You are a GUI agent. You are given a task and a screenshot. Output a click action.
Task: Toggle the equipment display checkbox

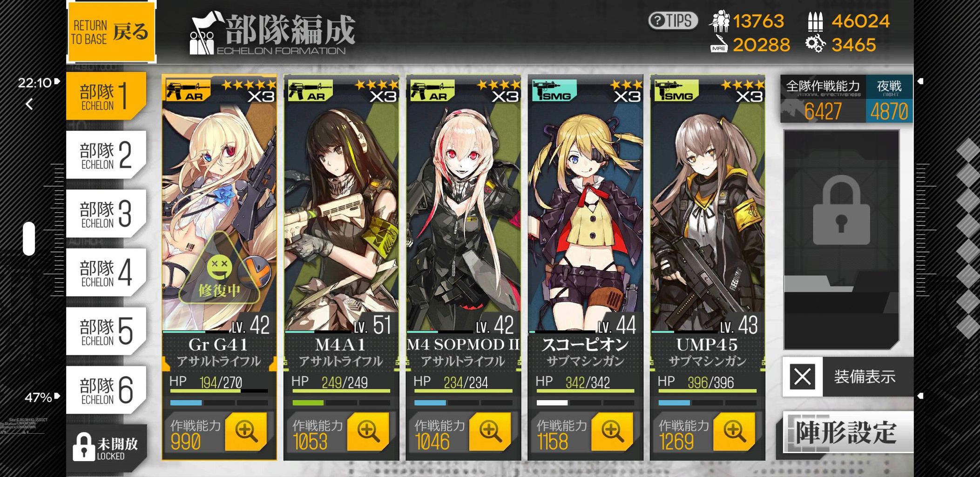point(802,376)
